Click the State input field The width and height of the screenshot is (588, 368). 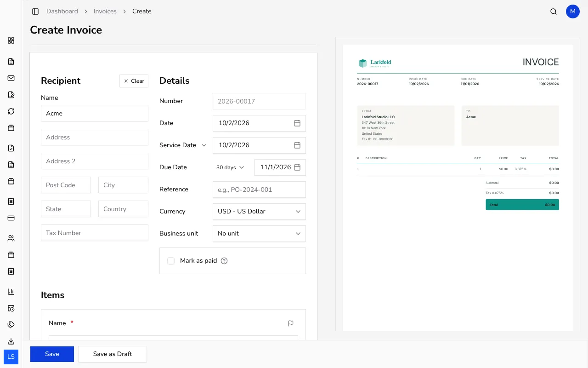[66, 209]
